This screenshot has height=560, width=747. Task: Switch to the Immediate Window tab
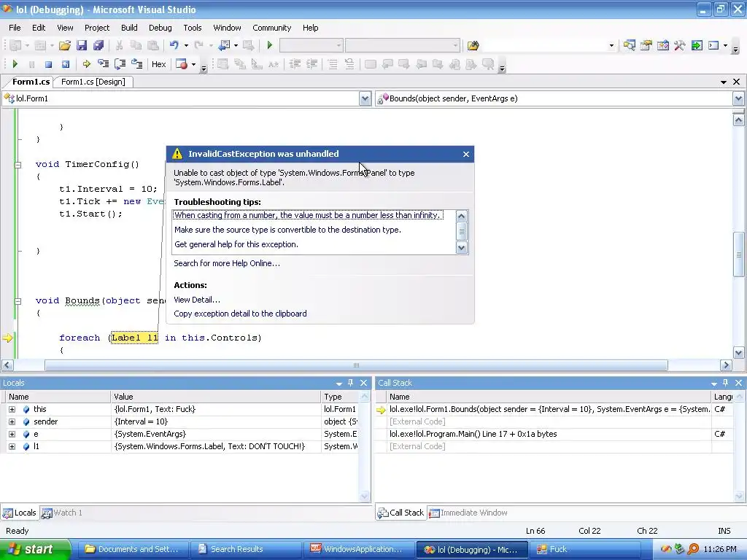(468, 513)
